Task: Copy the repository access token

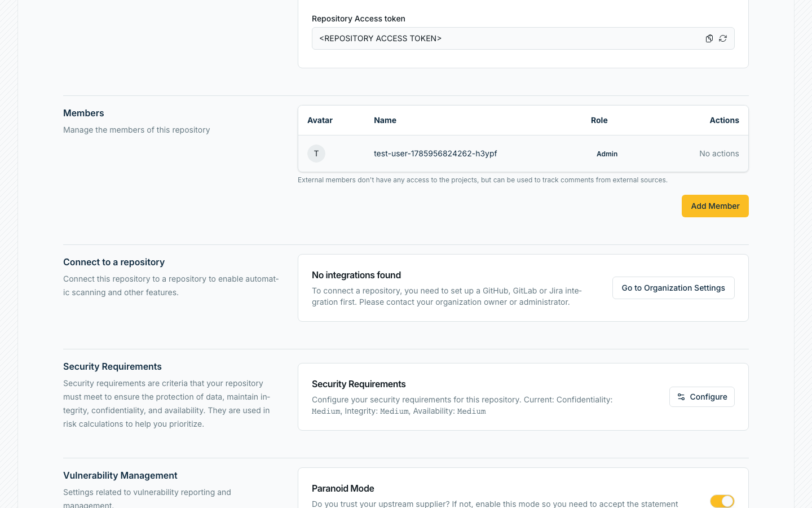Action: click(709, 38)
